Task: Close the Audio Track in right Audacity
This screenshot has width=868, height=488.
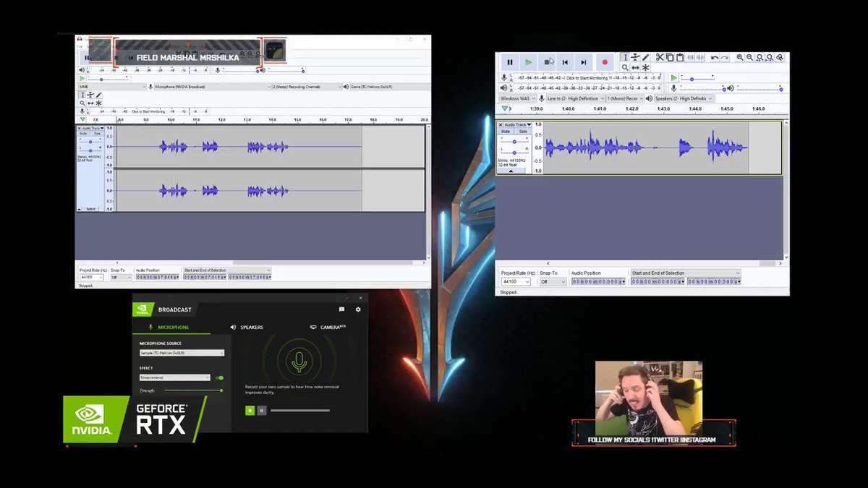Action: pyautogui.click(x=501, y=125)
